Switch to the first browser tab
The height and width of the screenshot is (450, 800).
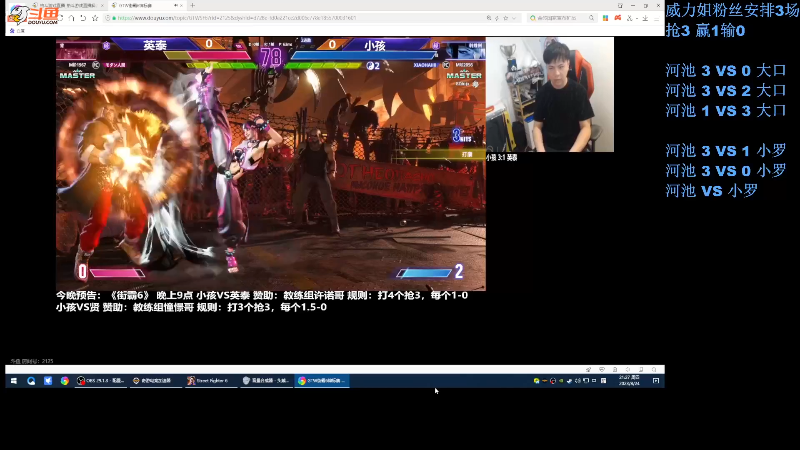[x=66, y=5]
